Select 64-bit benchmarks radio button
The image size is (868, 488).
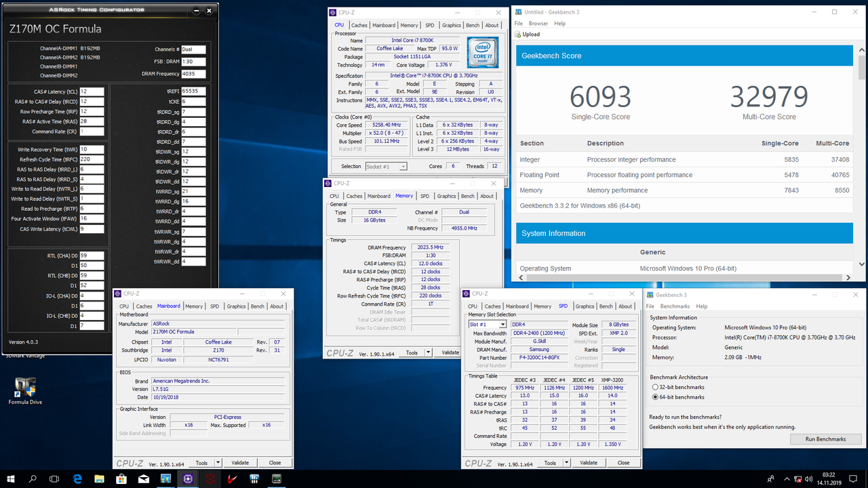click(x=655, y=397)
